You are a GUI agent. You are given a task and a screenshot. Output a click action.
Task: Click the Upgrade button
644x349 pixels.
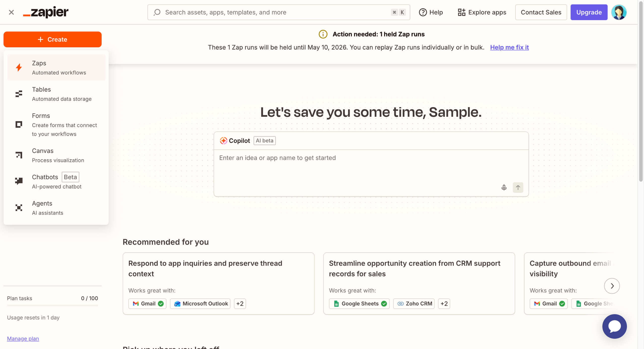pyautogui.click(x=589, y=12)
